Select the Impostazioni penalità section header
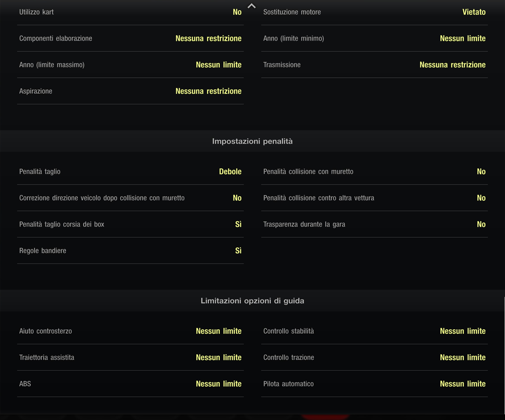This screenshot has width=505, height=420. coord(252,141)
